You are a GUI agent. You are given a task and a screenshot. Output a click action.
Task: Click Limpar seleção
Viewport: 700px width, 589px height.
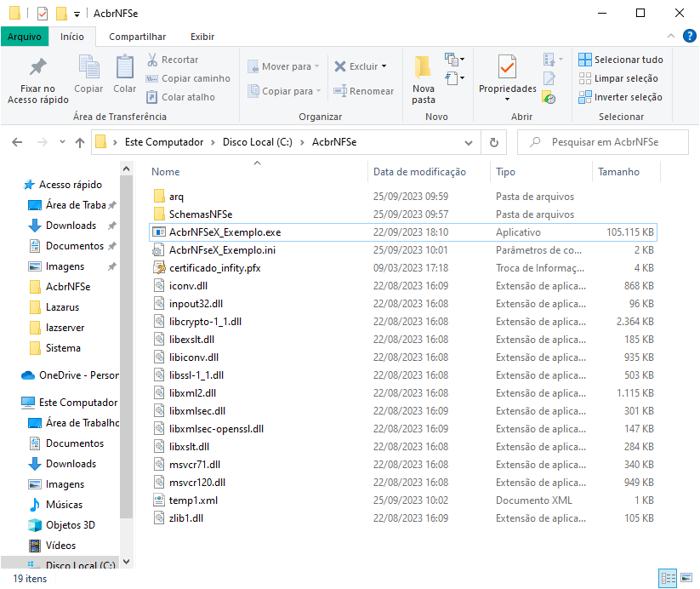coord(618,78)
